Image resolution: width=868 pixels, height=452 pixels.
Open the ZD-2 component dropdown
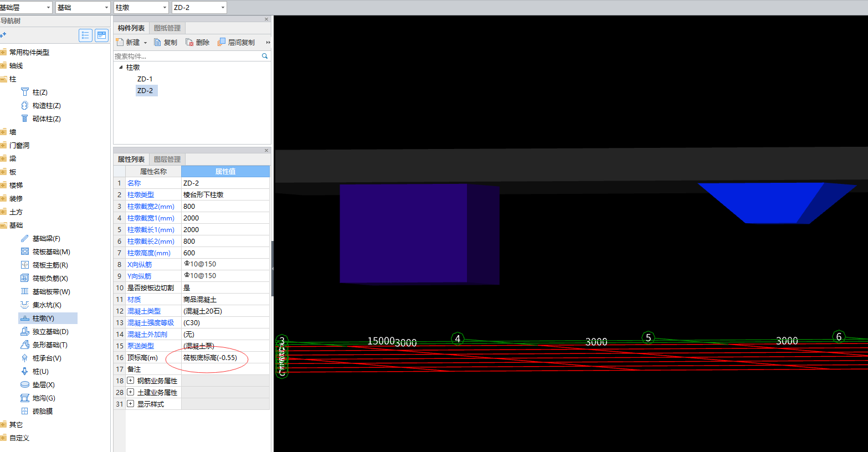pyautogui.click(x=223, y=7)
